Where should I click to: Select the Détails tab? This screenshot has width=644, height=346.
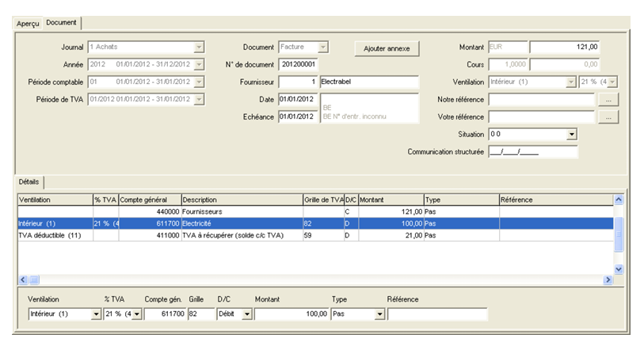[29, 182]
